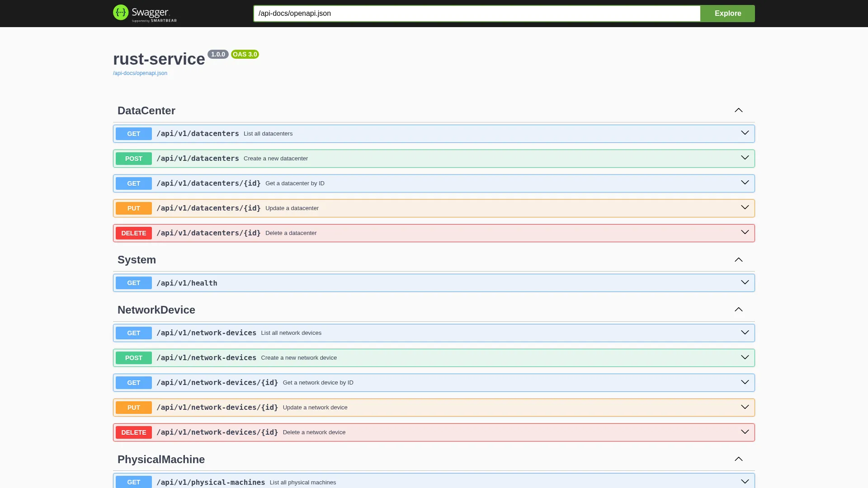Open the /api-docs/openapi.json link under title
This screenshot has height=488, width=868.
point(140,73)
